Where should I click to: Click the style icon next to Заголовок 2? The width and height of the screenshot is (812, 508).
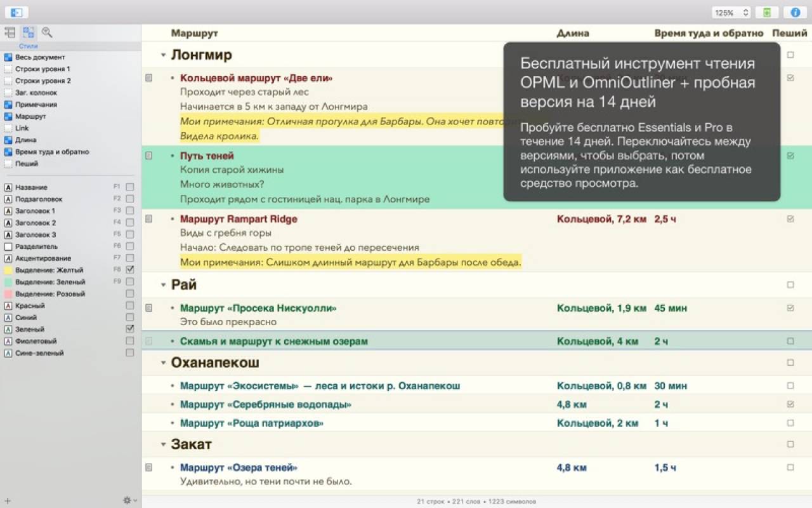[8, 223]
